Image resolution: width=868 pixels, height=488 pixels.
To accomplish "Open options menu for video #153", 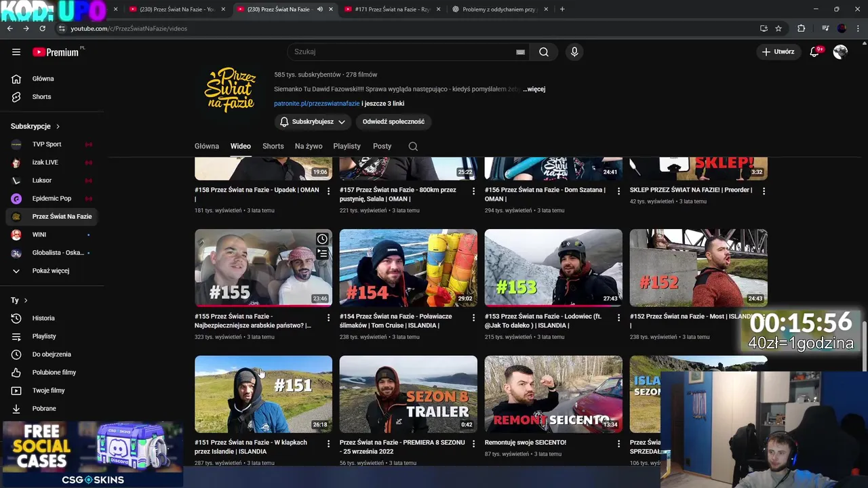I will coord(618,317).
